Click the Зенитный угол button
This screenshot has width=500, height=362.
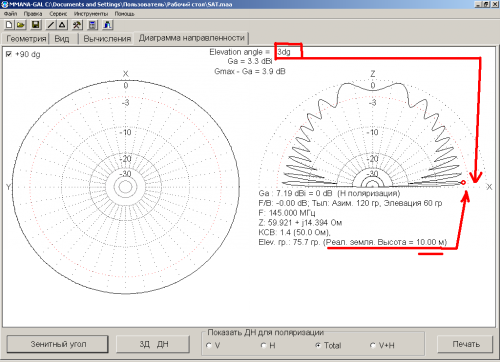(x=58, y=344)
